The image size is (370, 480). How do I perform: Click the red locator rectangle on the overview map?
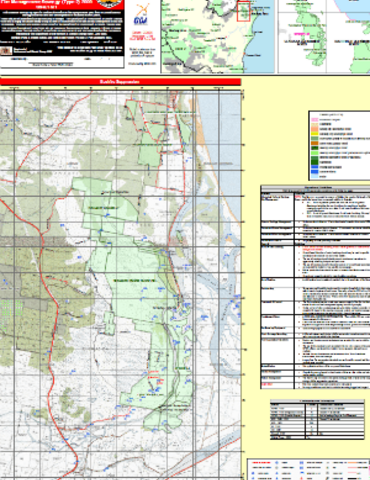pyautogui.click(x=243, y=11)
